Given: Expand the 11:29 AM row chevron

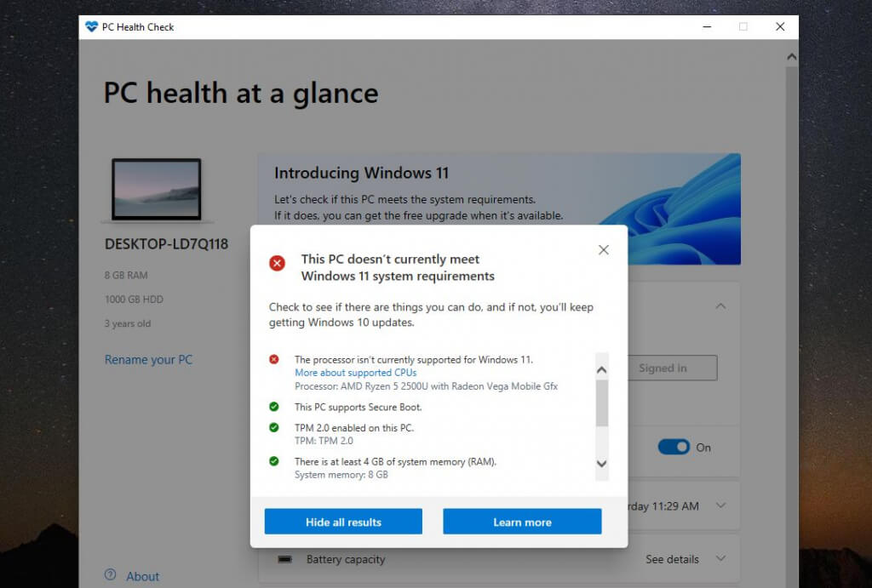Looking at the screenshot, I should [x=720, y=505].
